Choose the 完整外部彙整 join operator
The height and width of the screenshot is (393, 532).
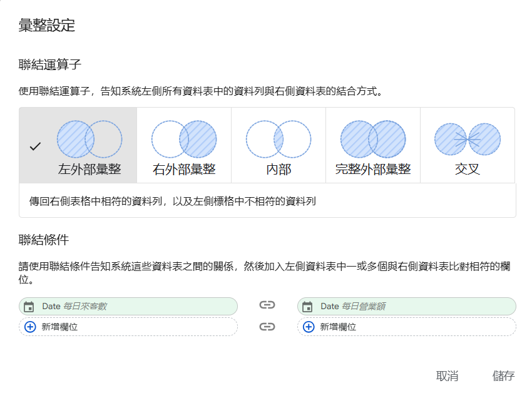[373, 145]
